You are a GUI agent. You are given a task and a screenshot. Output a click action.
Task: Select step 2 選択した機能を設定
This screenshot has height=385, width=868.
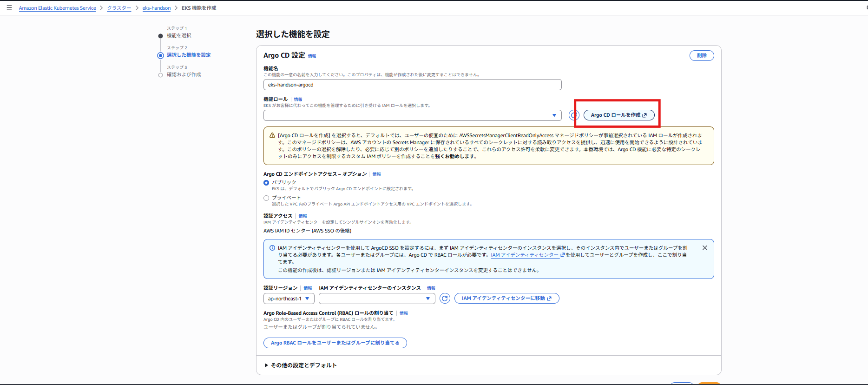(189, 55)
